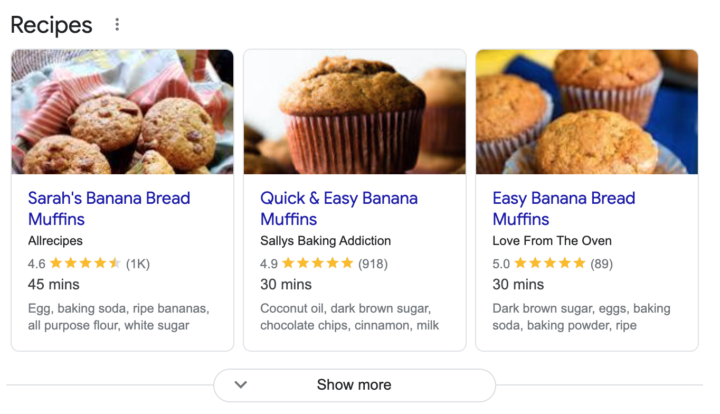Click the 5.0 star rating icons

click(550, 263)
